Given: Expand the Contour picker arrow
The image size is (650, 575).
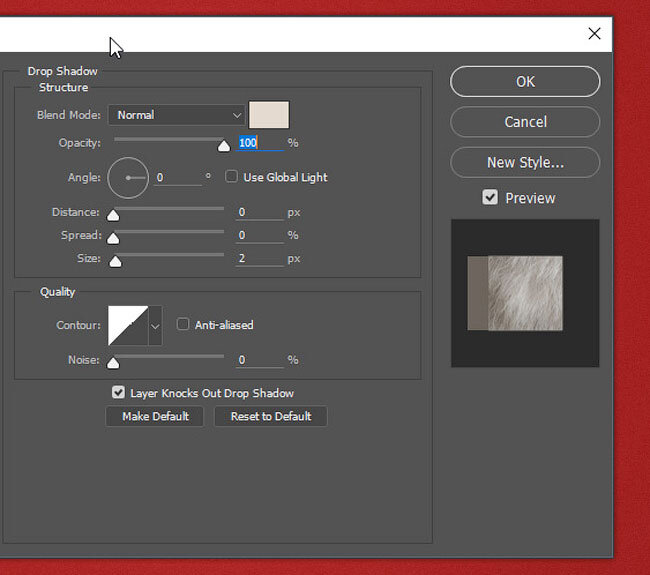Looking at the screenshot, I should (x=155, y=326).
